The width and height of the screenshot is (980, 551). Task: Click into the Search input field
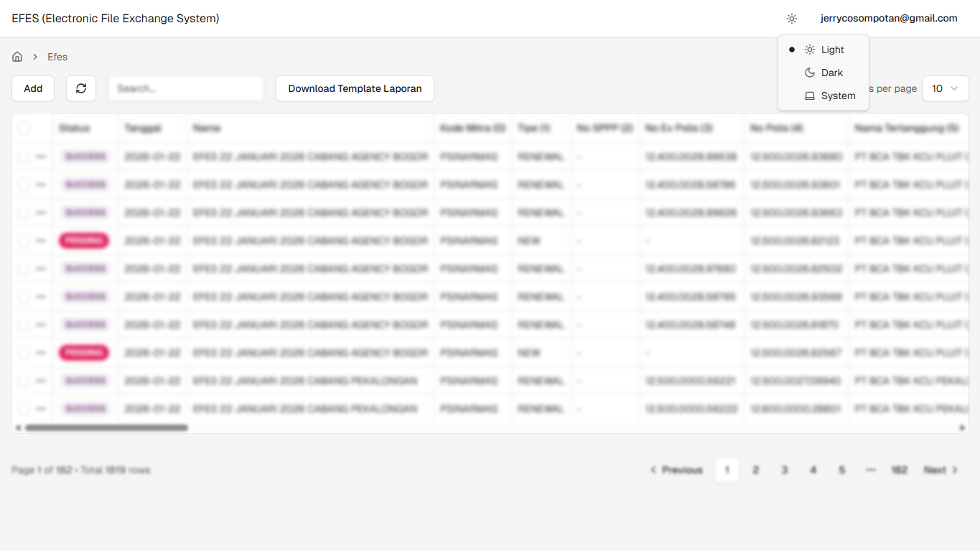186,88
